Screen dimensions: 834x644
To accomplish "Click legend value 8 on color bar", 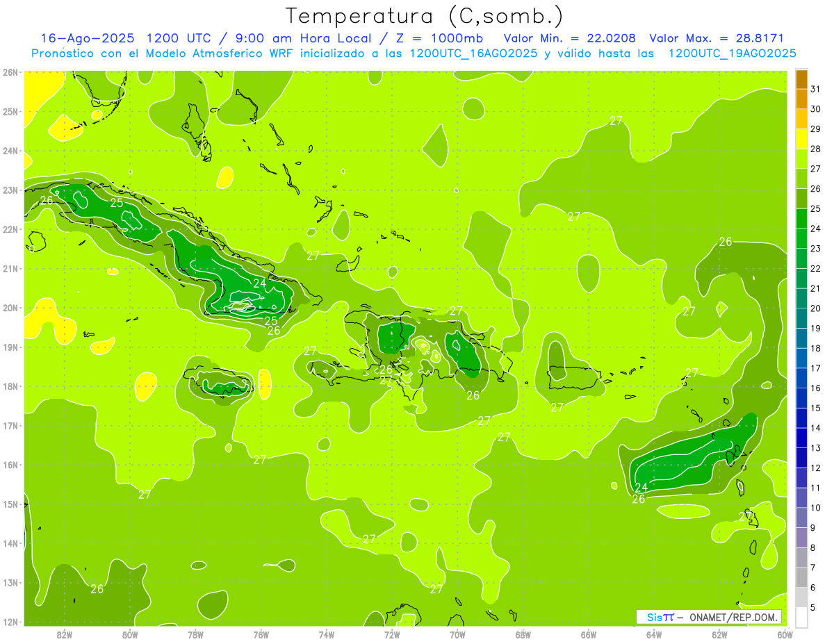I will (812, 547).
